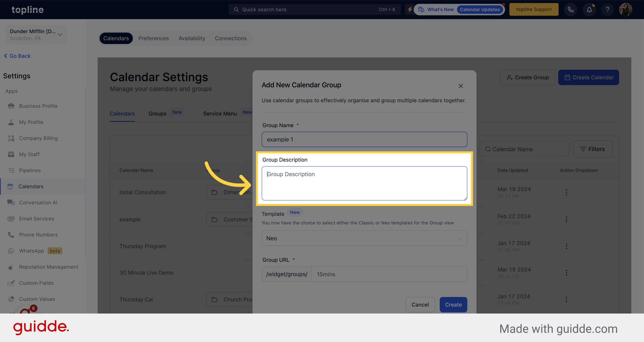Open WhatsApp beta settings
This screenshot has width=644, height=342.
pyautogui.click(x=35, y=251)
